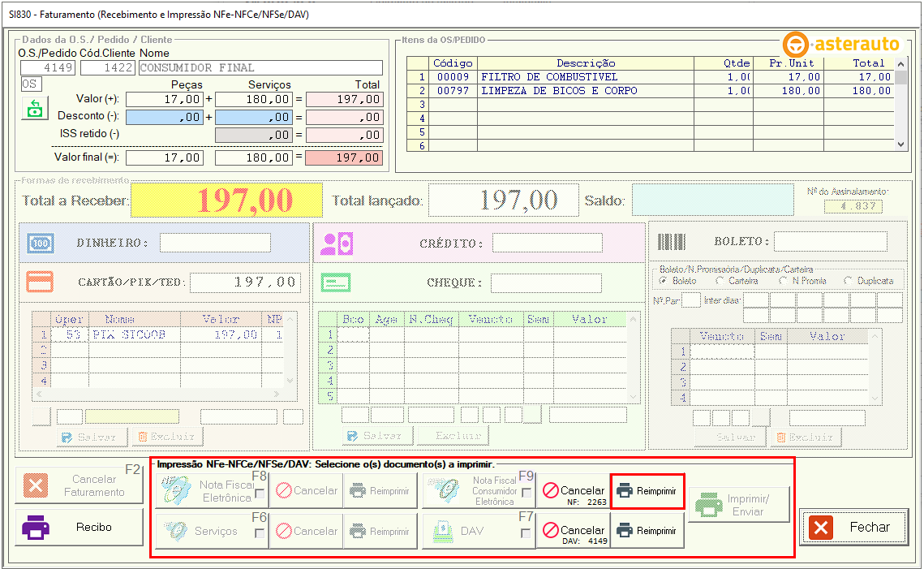The image size is (924, 569).
Task: Click the O.S./Pedido number field 4149
Action: [49, 68]
